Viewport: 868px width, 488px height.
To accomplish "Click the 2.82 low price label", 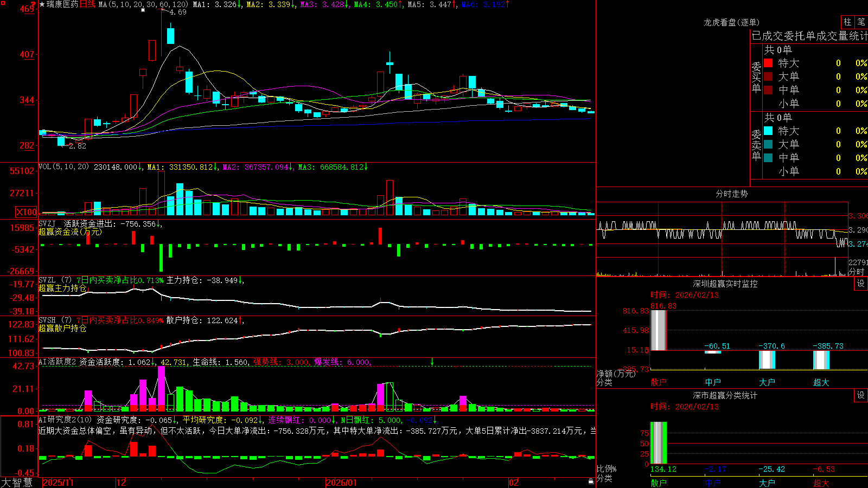I will pos(78,146).
